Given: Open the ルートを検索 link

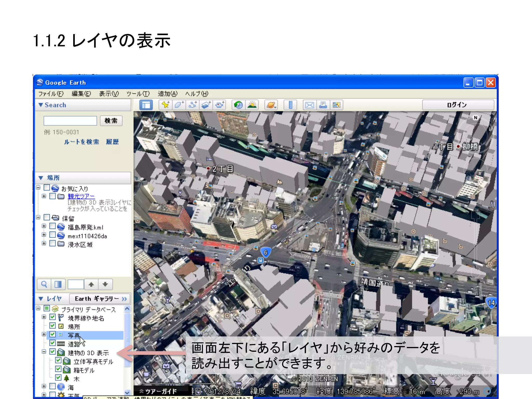Looking at the screenshot, I should pos(82,142).
